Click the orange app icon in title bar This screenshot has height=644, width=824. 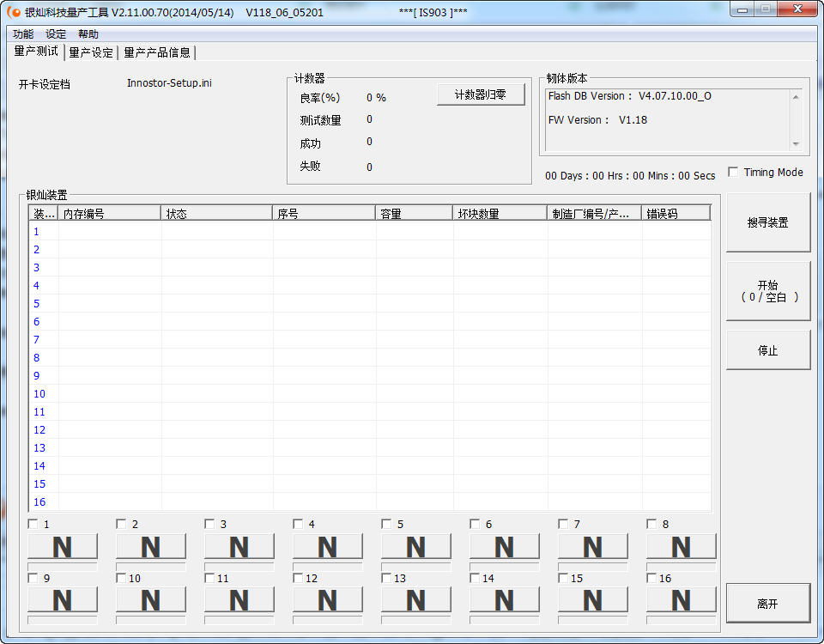coord(14,13)
